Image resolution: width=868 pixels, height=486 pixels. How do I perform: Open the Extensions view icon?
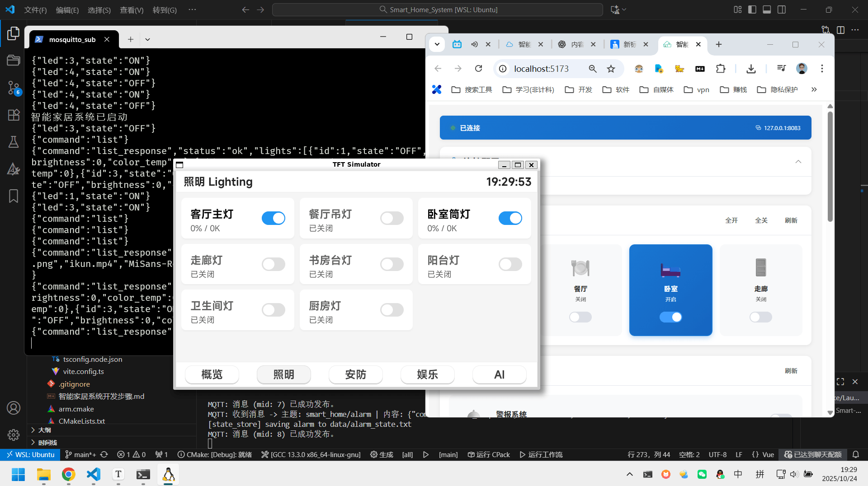pyautogui.click(x=14, y=115)
